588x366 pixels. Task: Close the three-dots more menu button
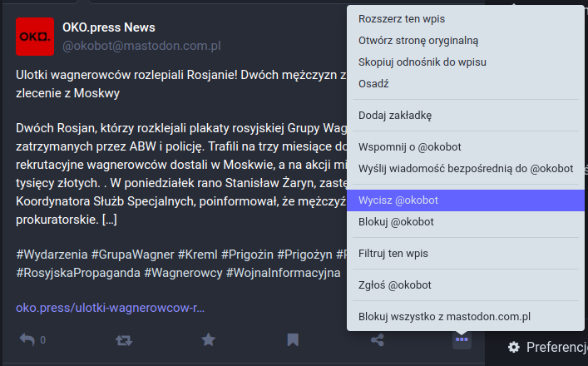pyautogui.click(x=462, y=339)
